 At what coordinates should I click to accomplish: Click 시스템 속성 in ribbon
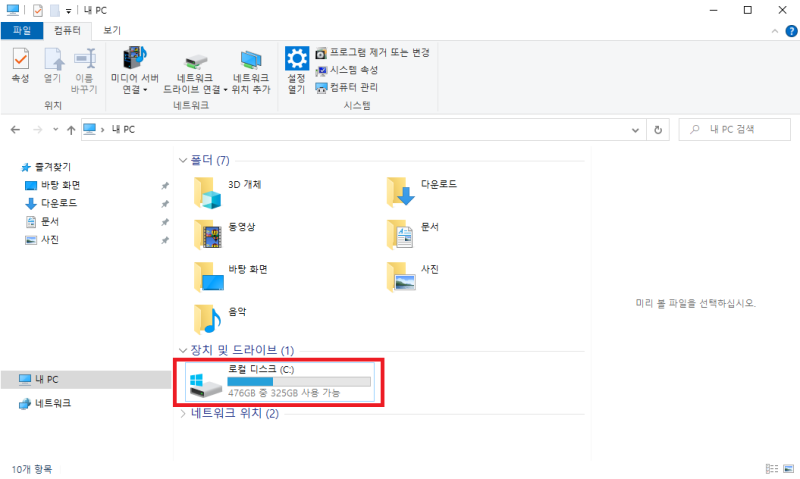pos(347,70)
